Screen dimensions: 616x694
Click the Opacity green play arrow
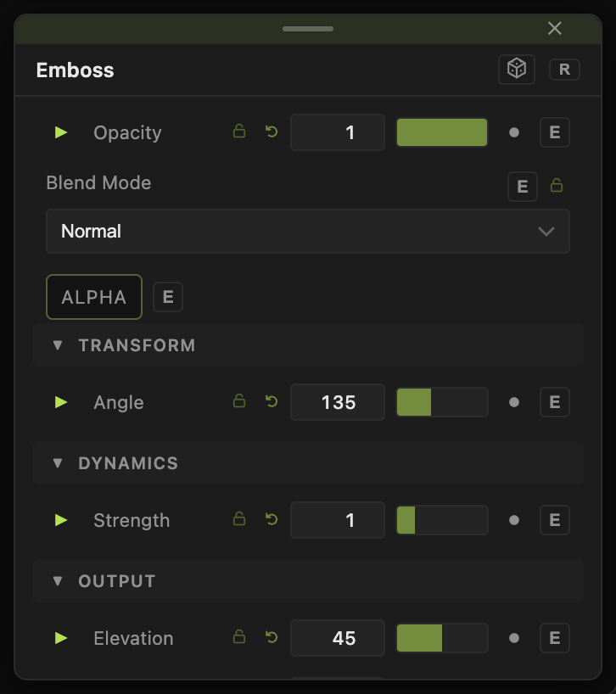60,132
